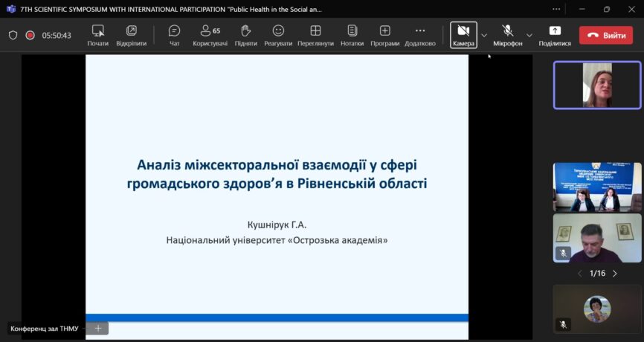The width and height of the screenshot is (644, 342).
Task: Open the Apps panel (Програми)
Action: (x=384, y=34)
